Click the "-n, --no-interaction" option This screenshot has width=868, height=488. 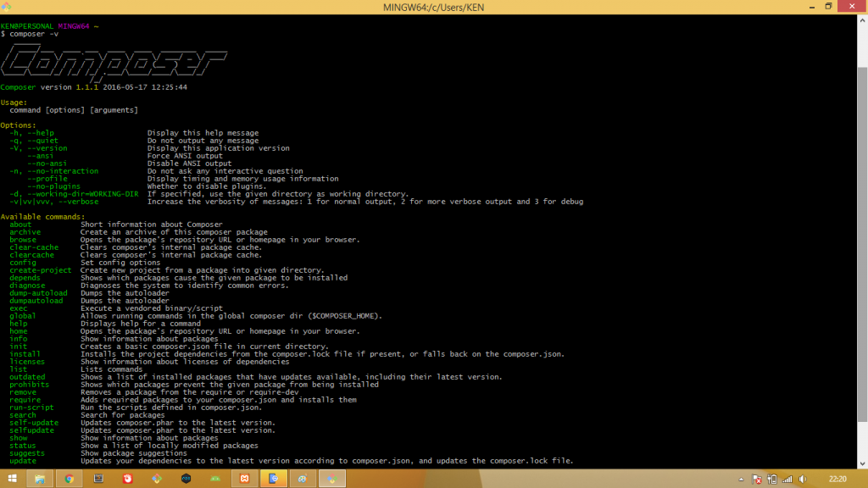(x=53, y=171)
